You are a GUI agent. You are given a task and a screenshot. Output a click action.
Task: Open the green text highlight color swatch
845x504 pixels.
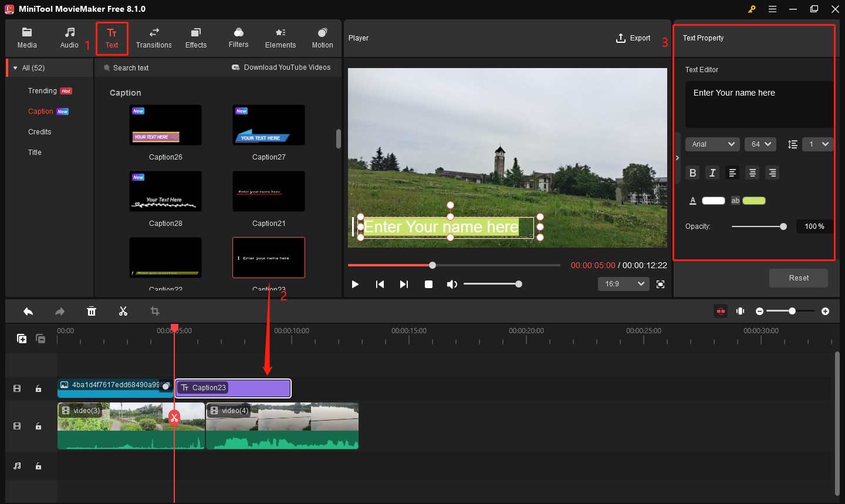(x=754, y=201)
